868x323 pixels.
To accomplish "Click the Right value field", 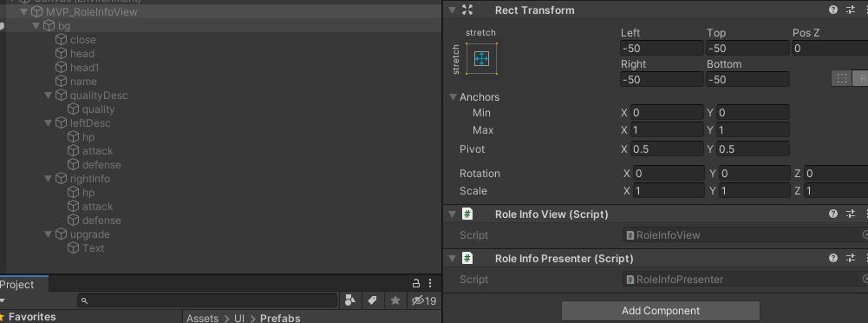I will (662, 79).
